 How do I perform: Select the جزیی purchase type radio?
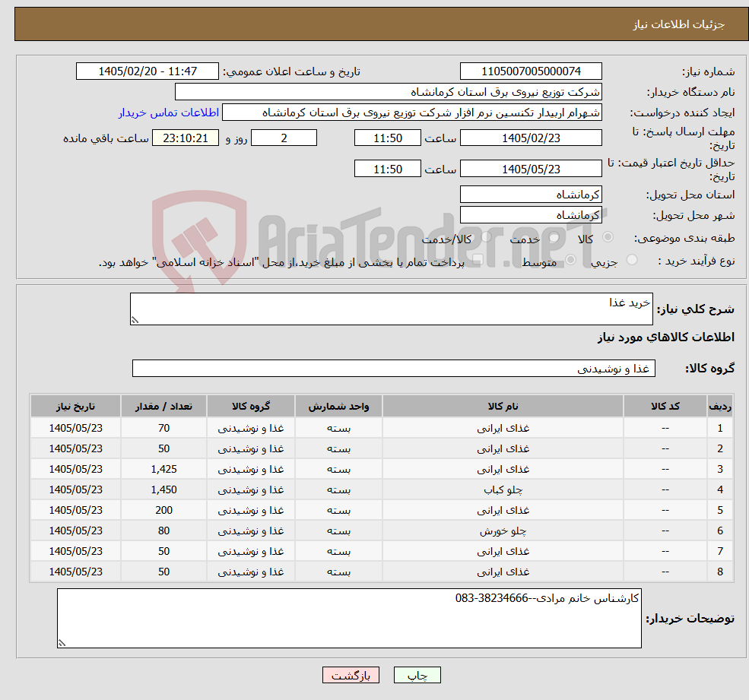(x=632, y=260)
